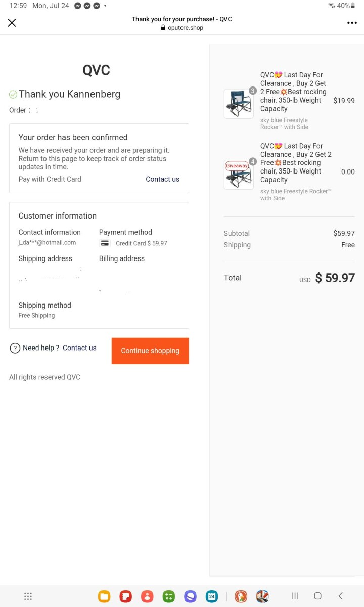
Task: Open the orange Contacts app icon
Action: coord(147,596)
